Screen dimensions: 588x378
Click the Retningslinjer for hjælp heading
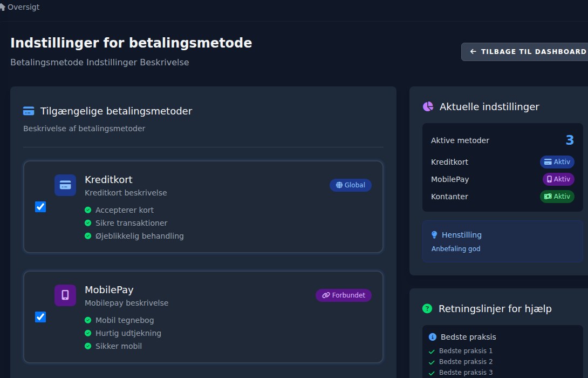click(x=495, y=309)
